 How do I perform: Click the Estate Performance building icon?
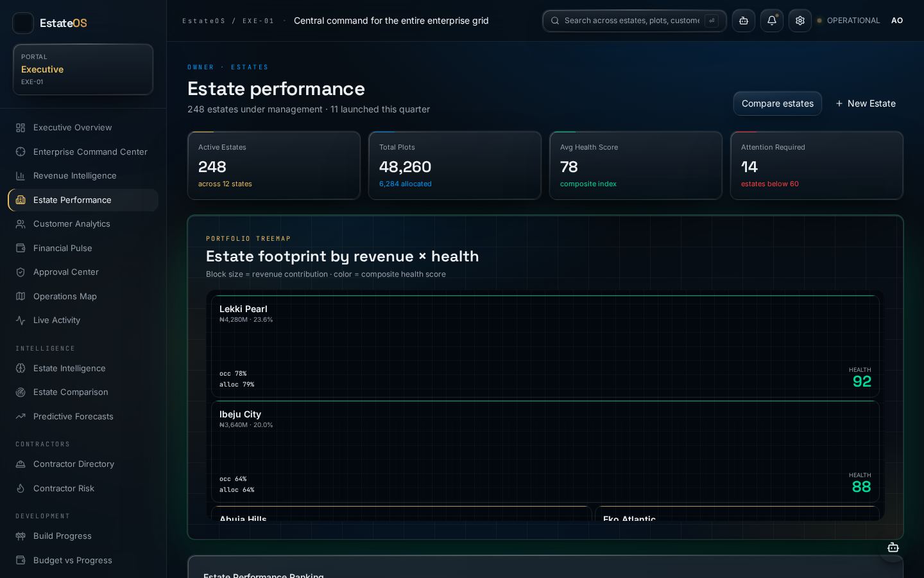21,200
